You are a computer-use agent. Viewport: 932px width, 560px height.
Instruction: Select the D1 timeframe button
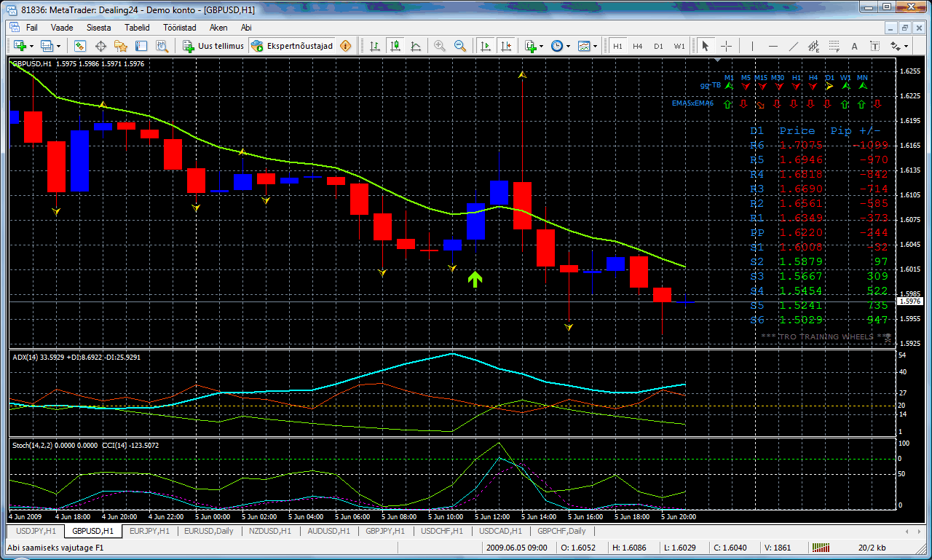tap(658, 46)
